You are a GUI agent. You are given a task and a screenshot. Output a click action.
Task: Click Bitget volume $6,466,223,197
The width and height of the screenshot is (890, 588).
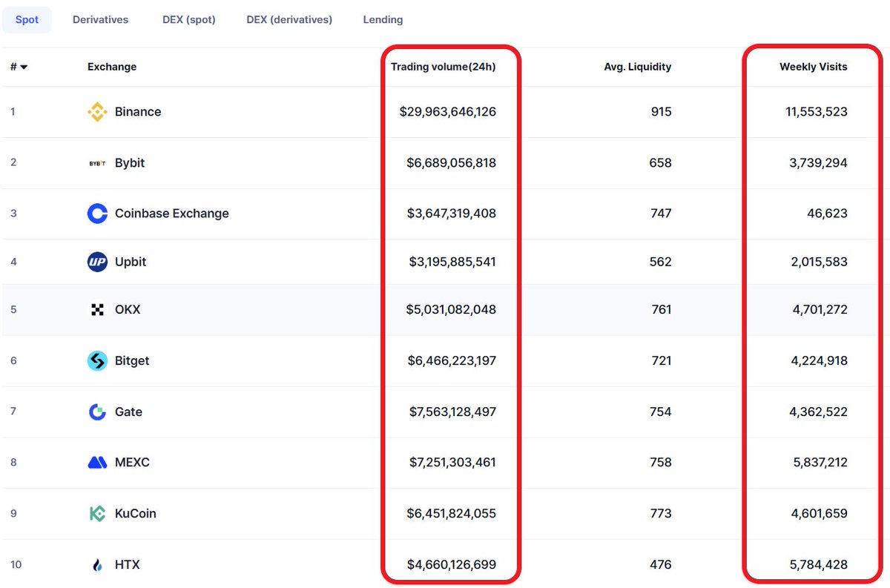452,361
